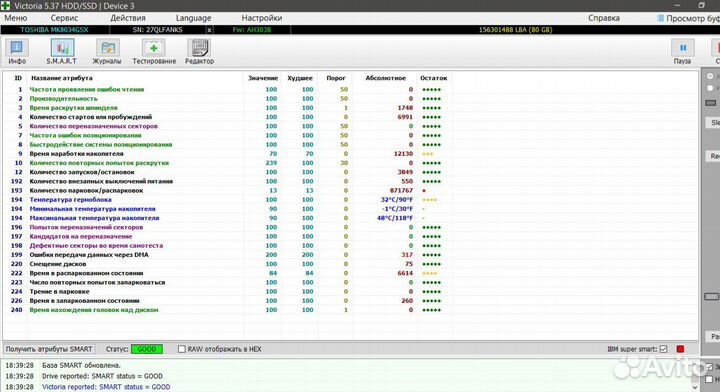Click the red indicator next to IBM super smart

pyautogui.click(x=681, y=349)
